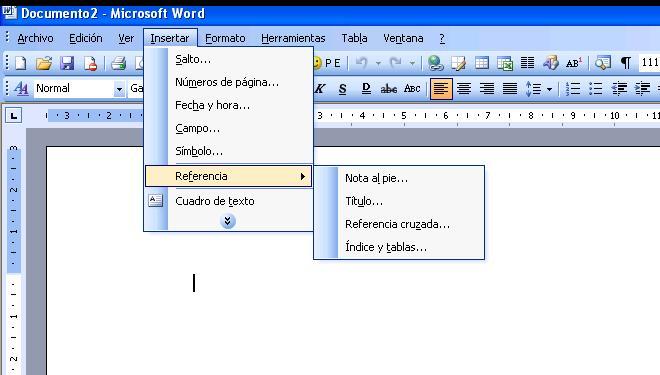Viewport: 660px width, 375px height.
Task: Toggle small caps ABC formatting
Action: [x=412, y=89]
